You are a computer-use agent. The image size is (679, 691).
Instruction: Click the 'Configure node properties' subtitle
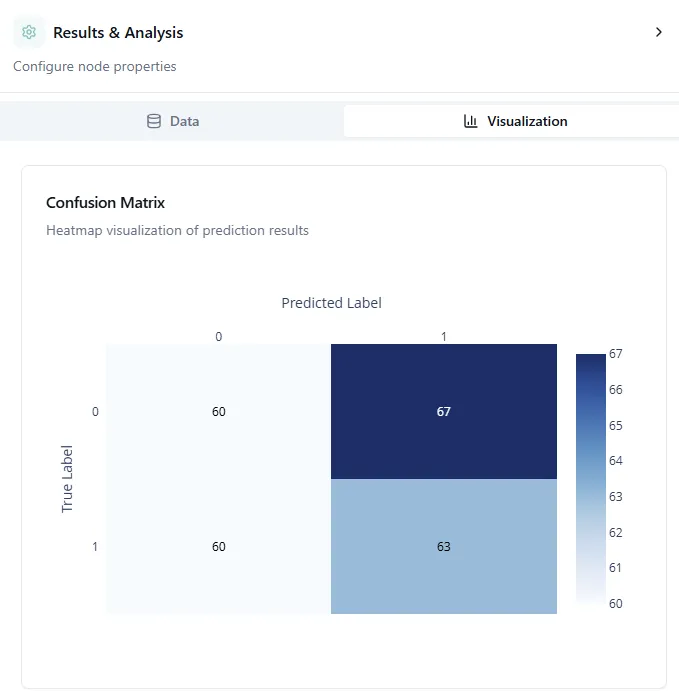click(x=95, y=67)
